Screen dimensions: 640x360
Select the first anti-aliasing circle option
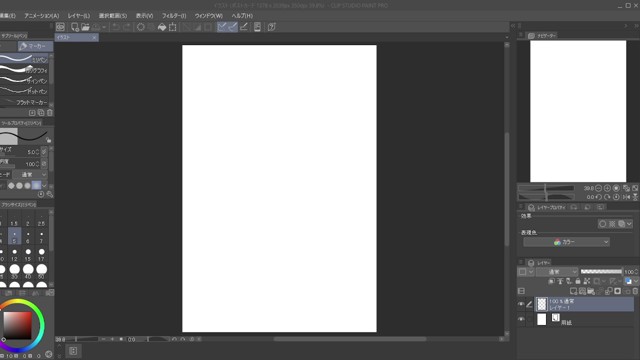(11, 185)
